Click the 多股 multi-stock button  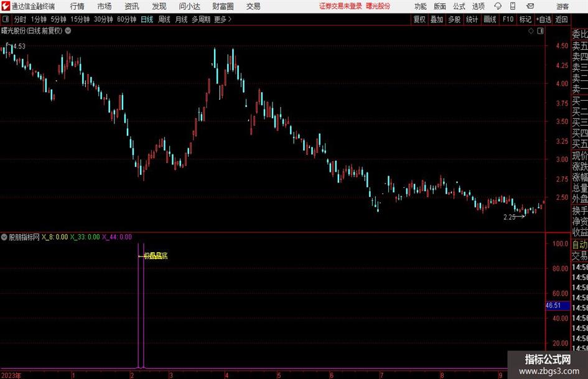454,19
